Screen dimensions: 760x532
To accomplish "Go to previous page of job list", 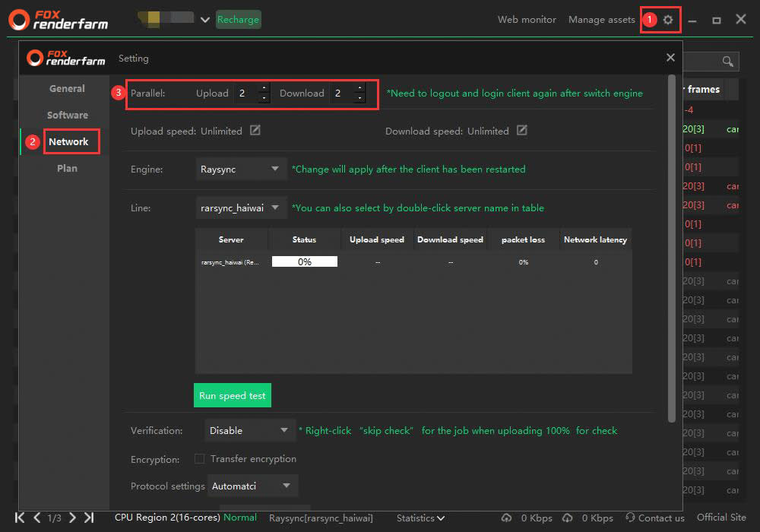I will 36,518.
